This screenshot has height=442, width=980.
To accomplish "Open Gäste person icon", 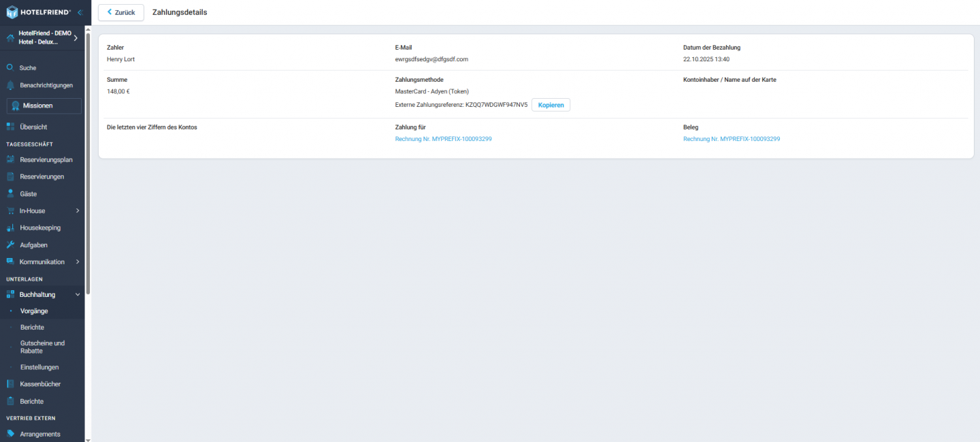I will click(x=10, y=193).
